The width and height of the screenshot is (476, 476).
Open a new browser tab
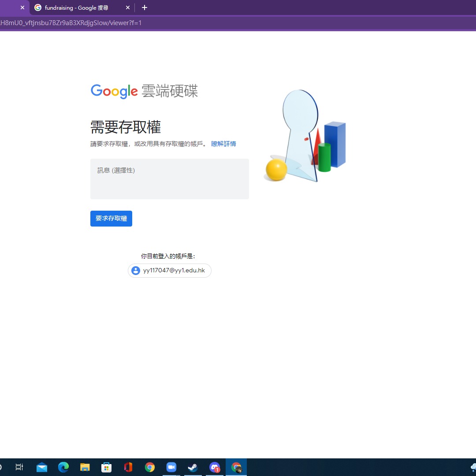145,7
